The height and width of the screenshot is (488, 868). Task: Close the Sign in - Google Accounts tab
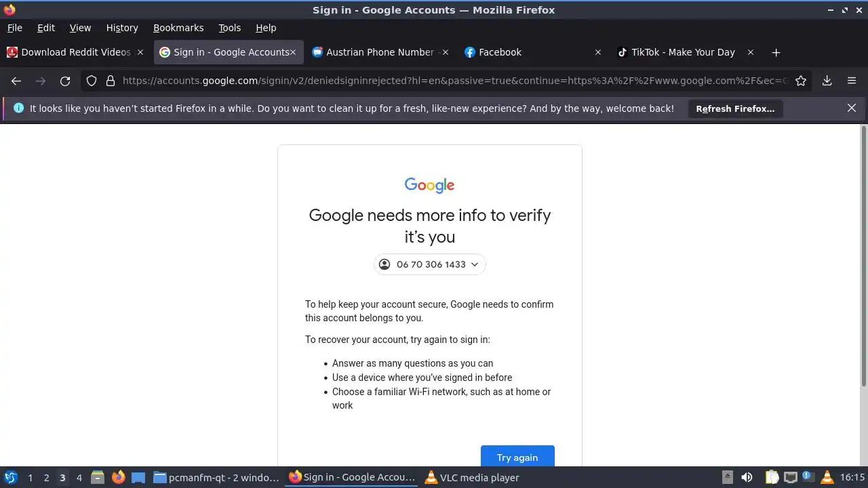click(293, 52)
